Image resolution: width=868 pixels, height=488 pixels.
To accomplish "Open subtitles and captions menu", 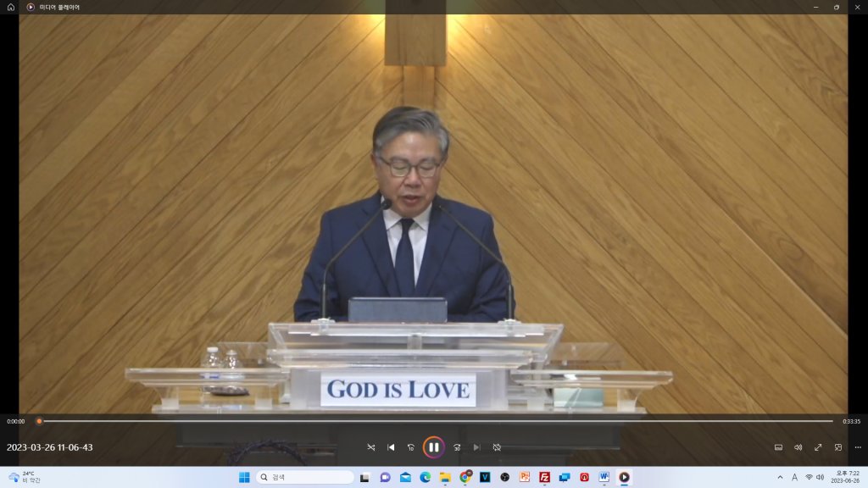I will (778, 447).
